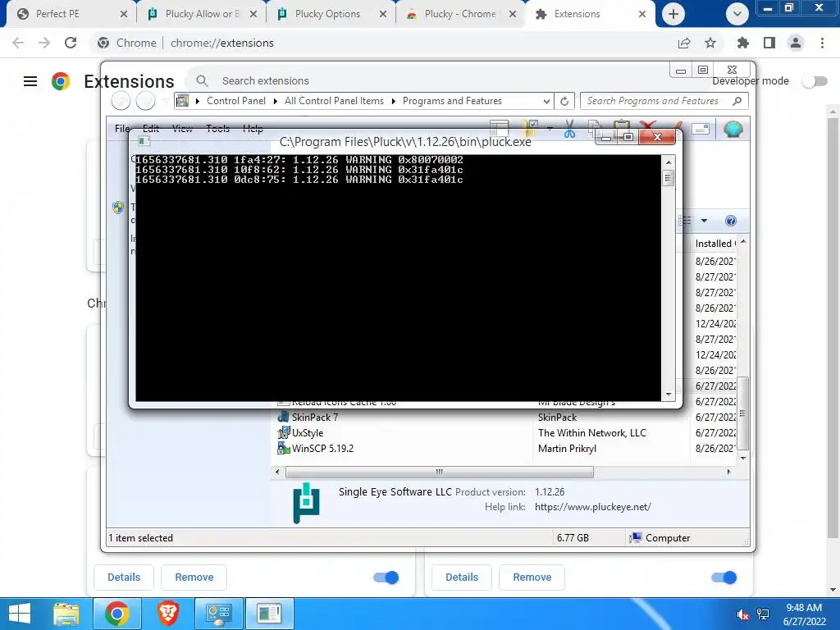Viewport: 840px width, 630px height.
Task: Reload the chrome://extensions page
Action: pos(71,43)
